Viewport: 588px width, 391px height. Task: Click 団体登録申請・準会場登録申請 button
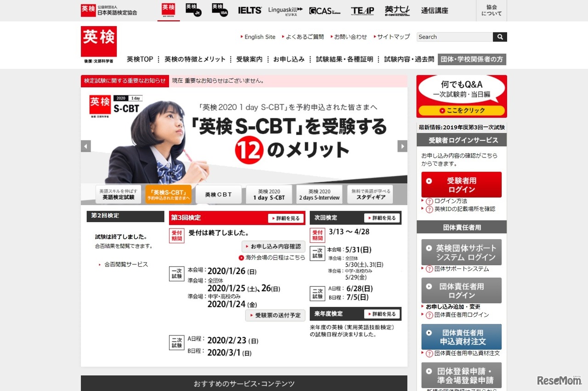pos(462,375)
